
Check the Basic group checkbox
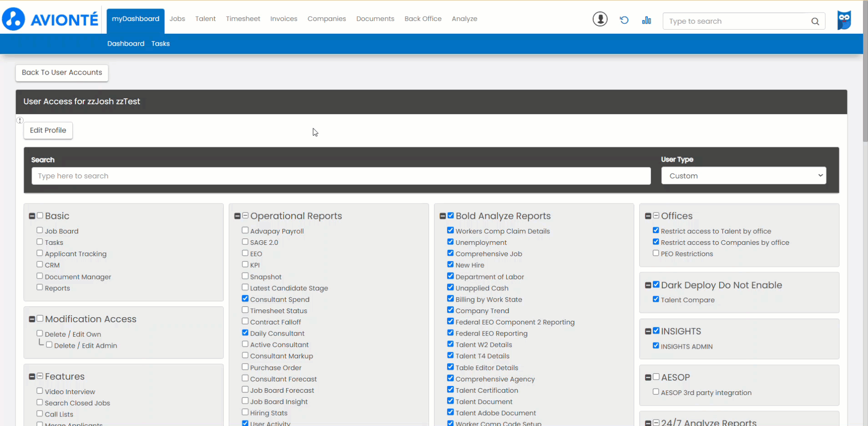40,216
